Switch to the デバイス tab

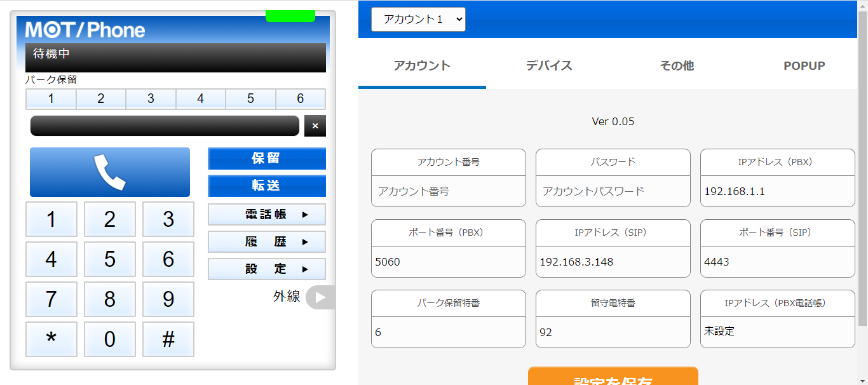(549, 65)
